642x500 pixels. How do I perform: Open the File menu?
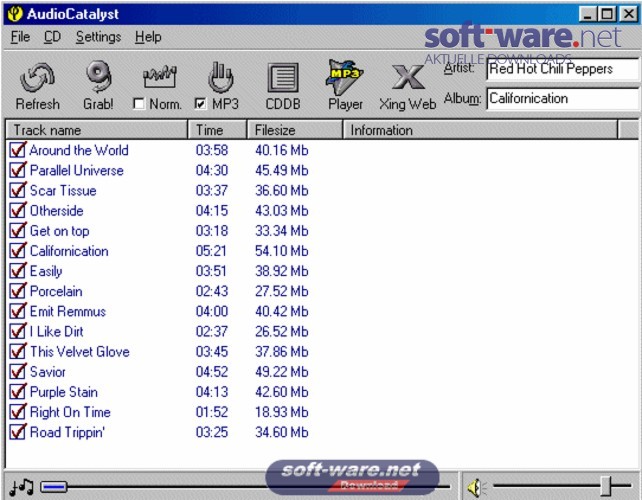click(20, 37)
